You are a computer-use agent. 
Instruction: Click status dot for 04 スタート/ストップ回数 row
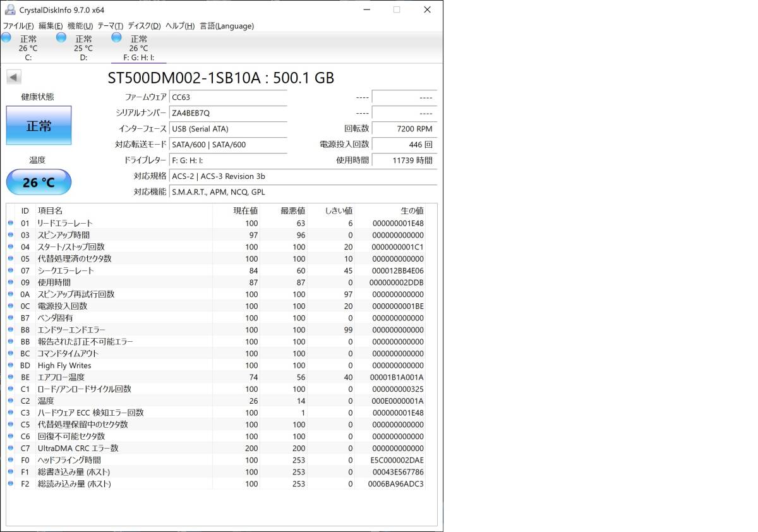click(x=10, y=247)
